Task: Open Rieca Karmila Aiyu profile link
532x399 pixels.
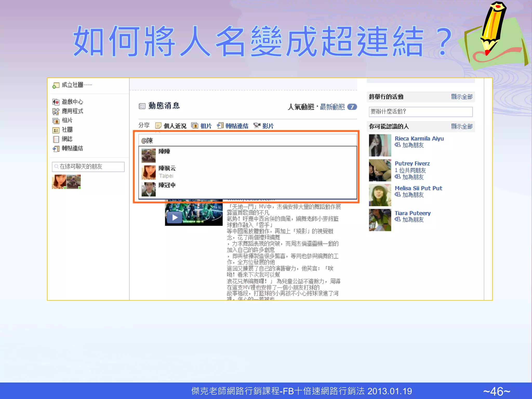Action: 419,138
